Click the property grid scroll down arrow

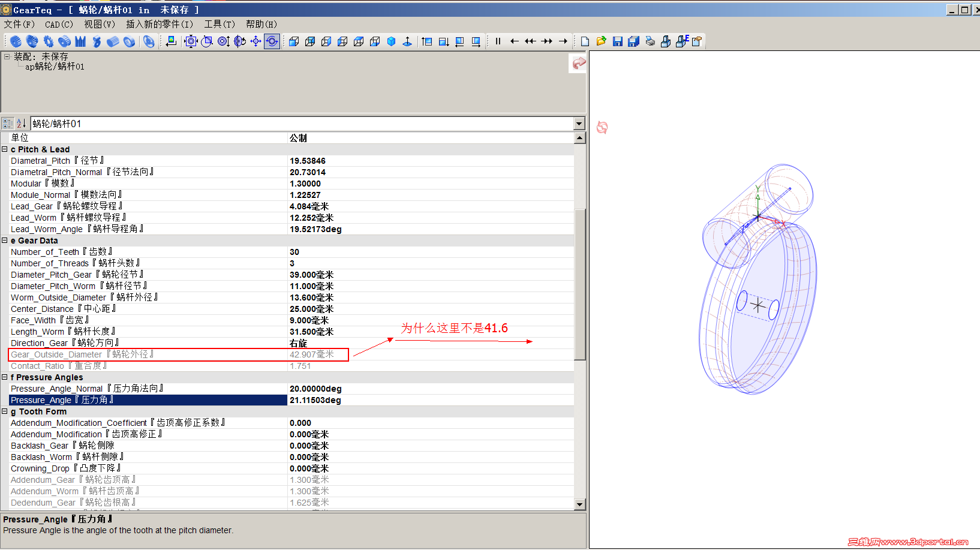pos(579,504)
